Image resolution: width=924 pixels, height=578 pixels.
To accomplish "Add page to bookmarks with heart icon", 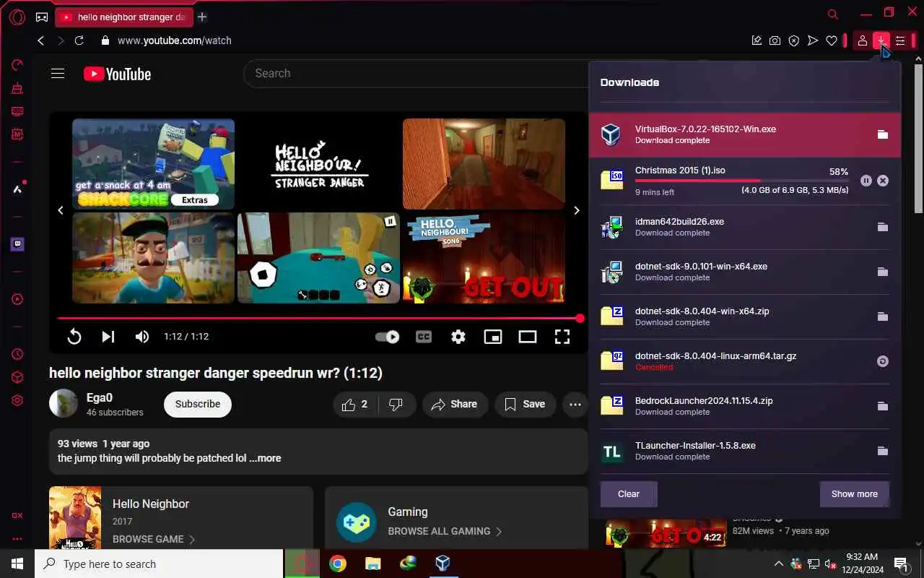I will pos(832,40).
